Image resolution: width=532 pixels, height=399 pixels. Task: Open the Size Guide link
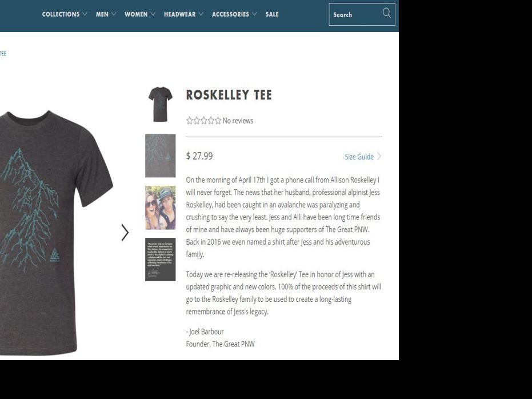[x=359, y=157]
